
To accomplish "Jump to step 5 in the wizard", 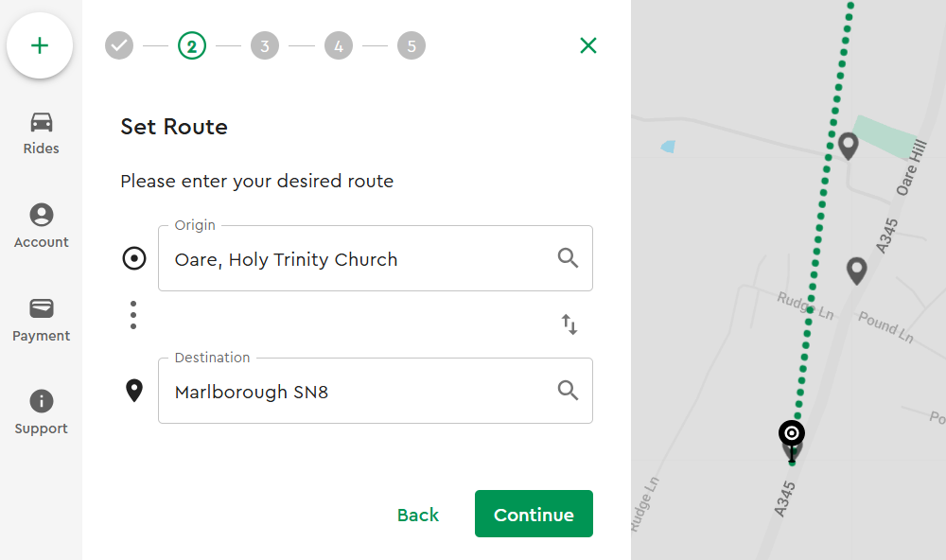I will pyautogui.click(x=412, y=45).
